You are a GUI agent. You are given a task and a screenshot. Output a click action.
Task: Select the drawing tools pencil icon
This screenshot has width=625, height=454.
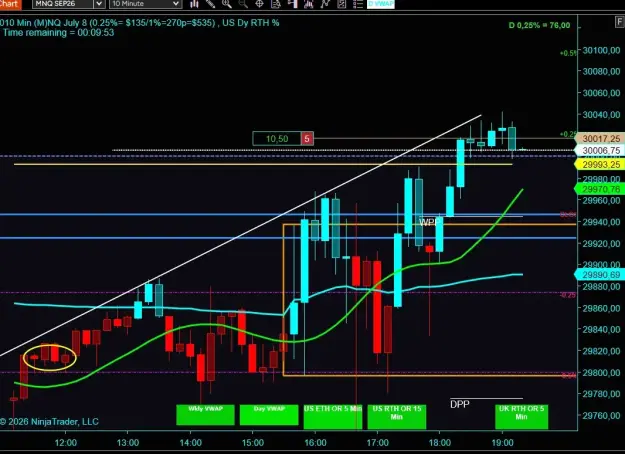click(210, 4)
